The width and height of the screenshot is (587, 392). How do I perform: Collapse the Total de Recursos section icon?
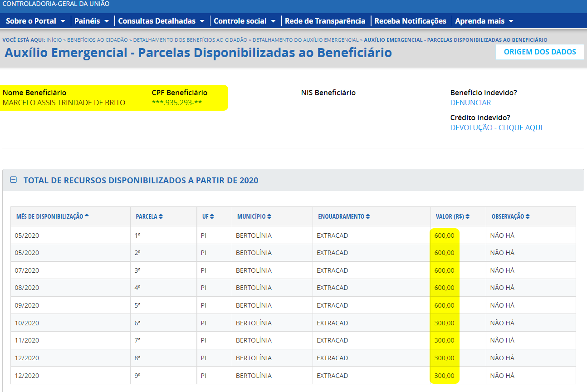[14, 180]
